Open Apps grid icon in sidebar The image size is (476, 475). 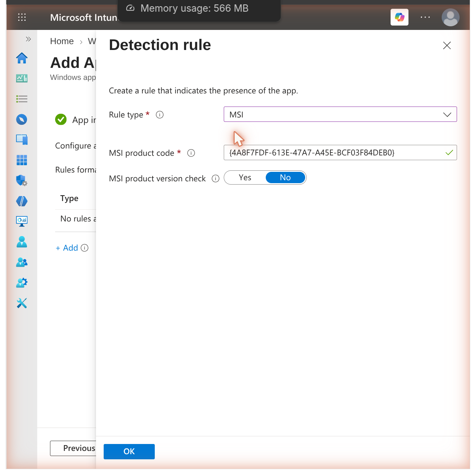pos(22,160)
